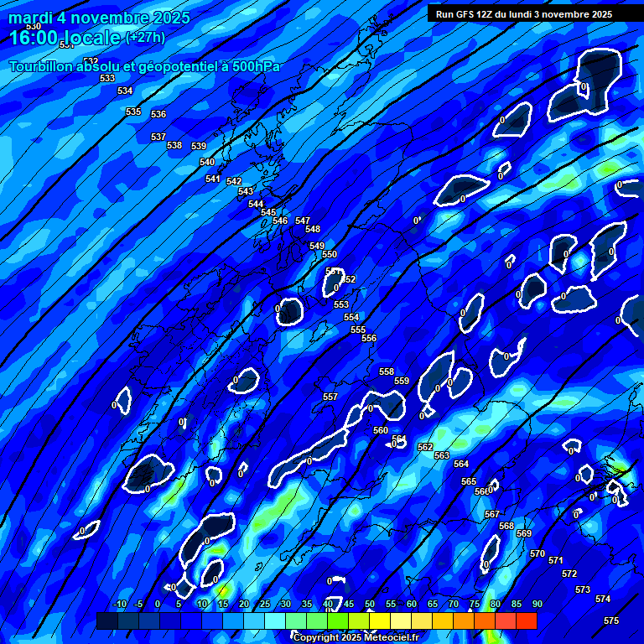Click the 540 geopotential contour label
644x644 pixels.
207,162
